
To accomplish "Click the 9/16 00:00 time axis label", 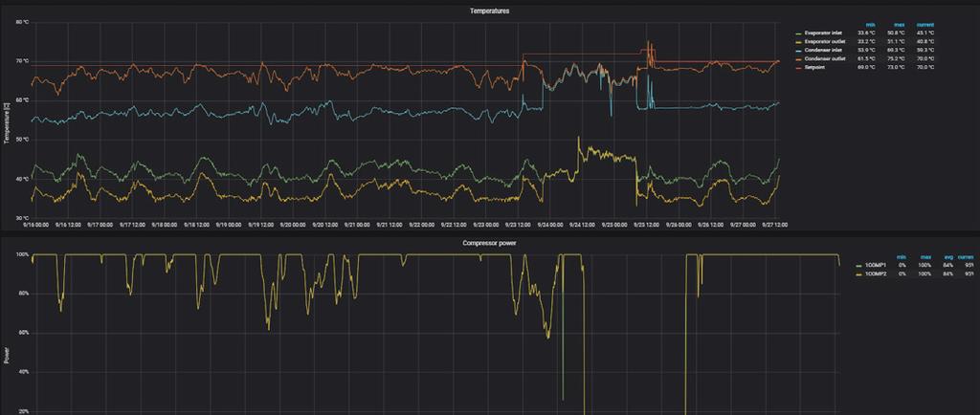I will (35, 225).
